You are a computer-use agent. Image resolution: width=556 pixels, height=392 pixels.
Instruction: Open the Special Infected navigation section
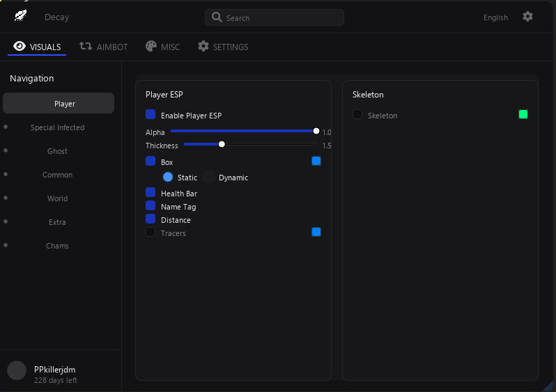pos(58,127)
